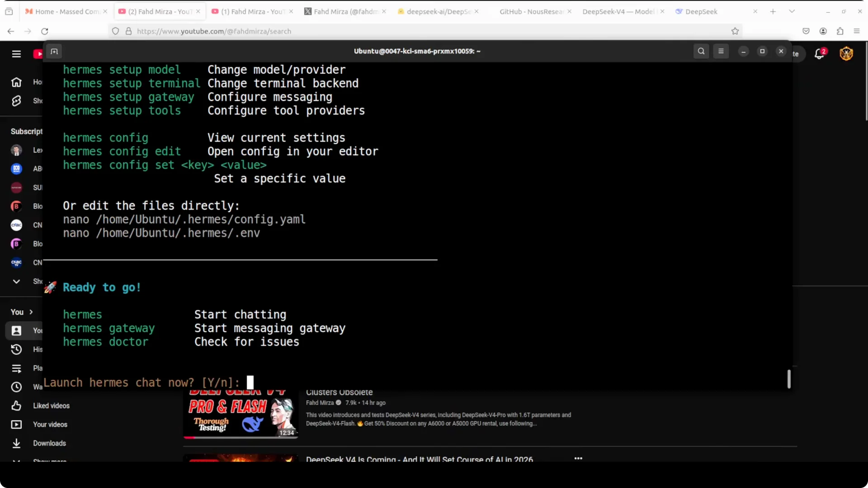868x488 pixels.
Task: Close the Home - Massed Com tab
Action: click(x=105, y=11)
